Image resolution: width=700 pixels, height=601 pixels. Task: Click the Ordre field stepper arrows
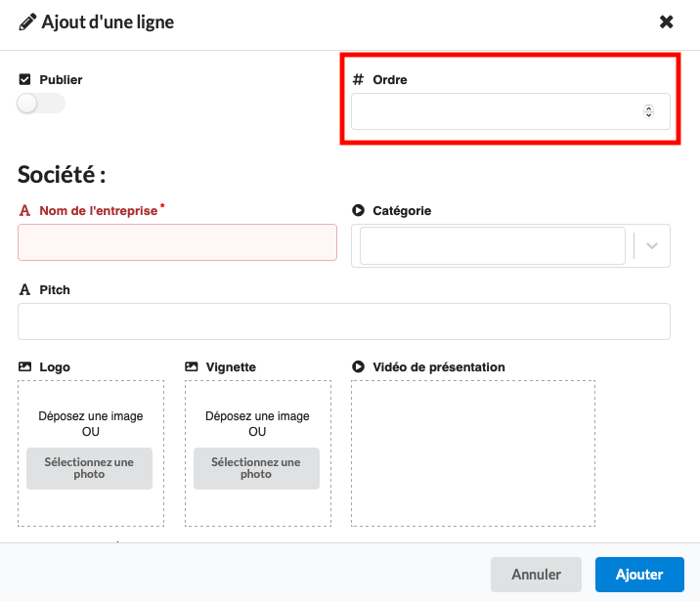pyautogui.click(x=648, y=111)
